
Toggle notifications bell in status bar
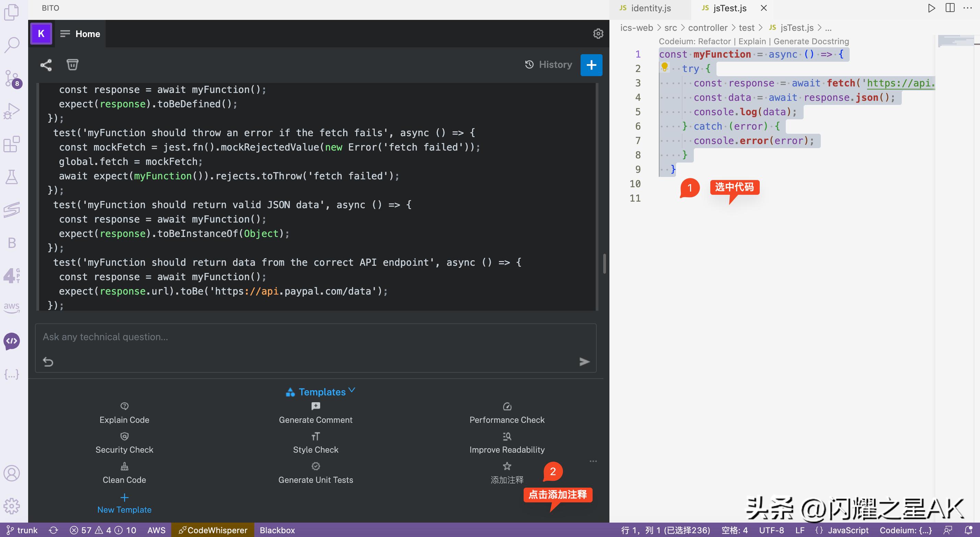(969, 530)
